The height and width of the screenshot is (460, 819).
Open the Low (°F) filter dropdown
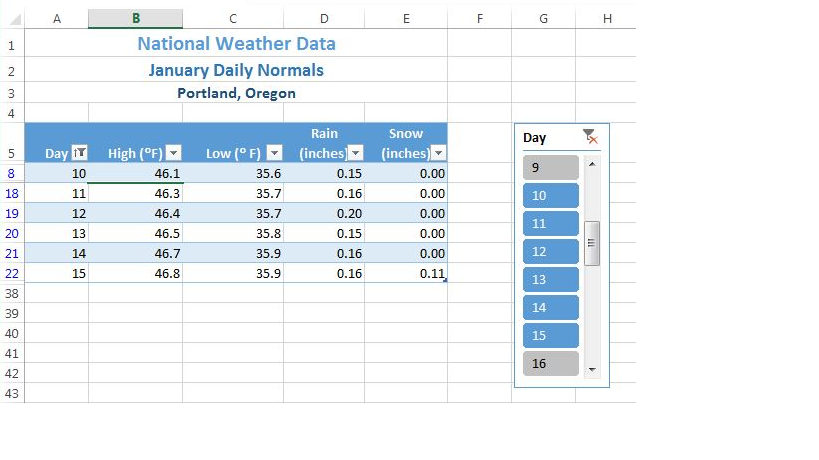click(x=274, y=152)
